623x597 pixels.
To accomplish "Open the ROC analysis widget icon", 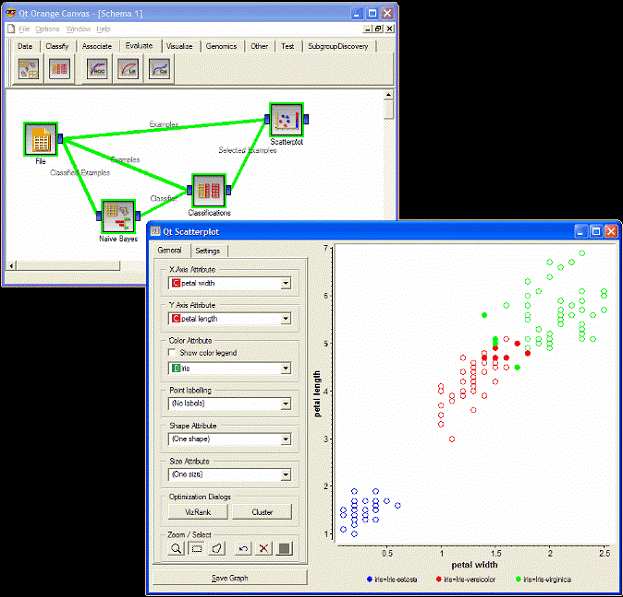I will 97,68.
